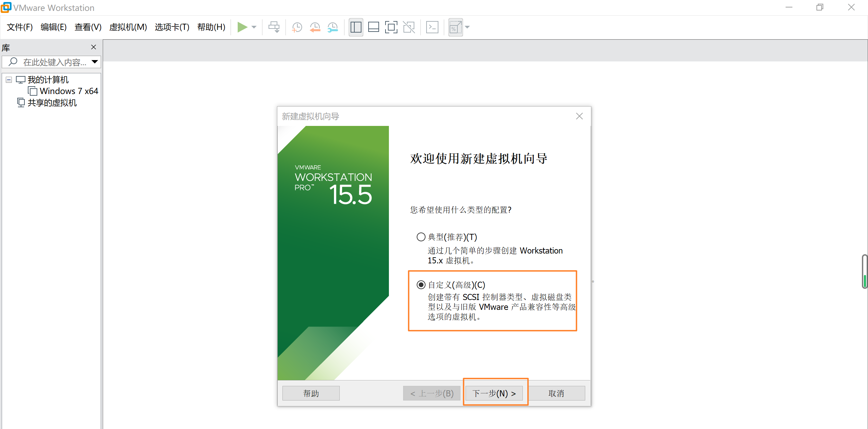Click the 取消 cancel button
Viewport: 868px width, 429px height.
pyautogui.click(x=556, y=393)
